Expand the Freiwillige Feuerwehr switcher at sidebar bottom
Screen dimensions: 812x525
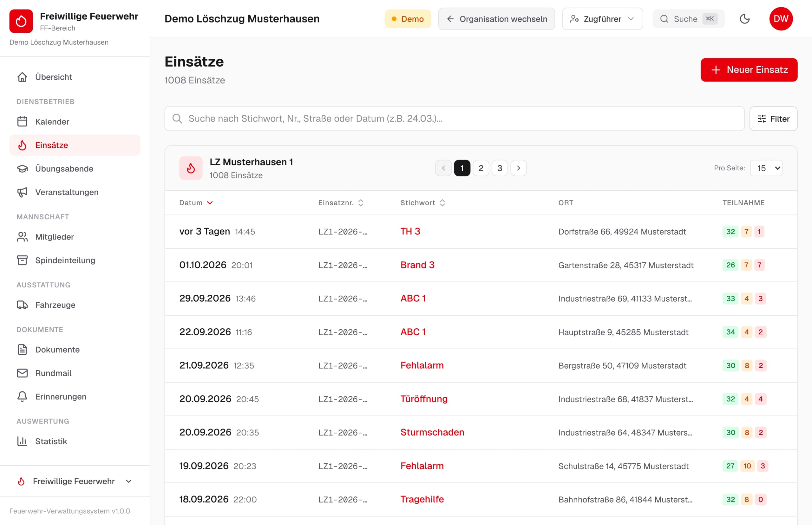pos(75,481)
